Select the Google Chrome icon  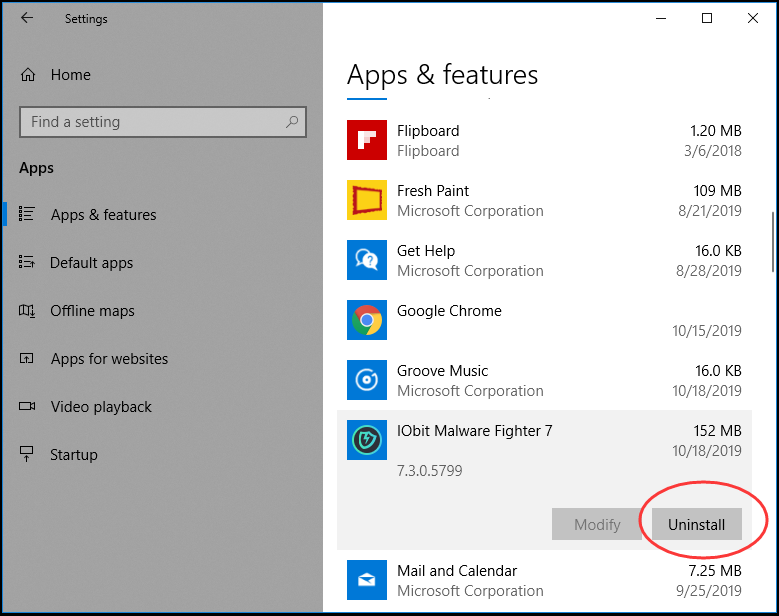(x=367, y=320)
